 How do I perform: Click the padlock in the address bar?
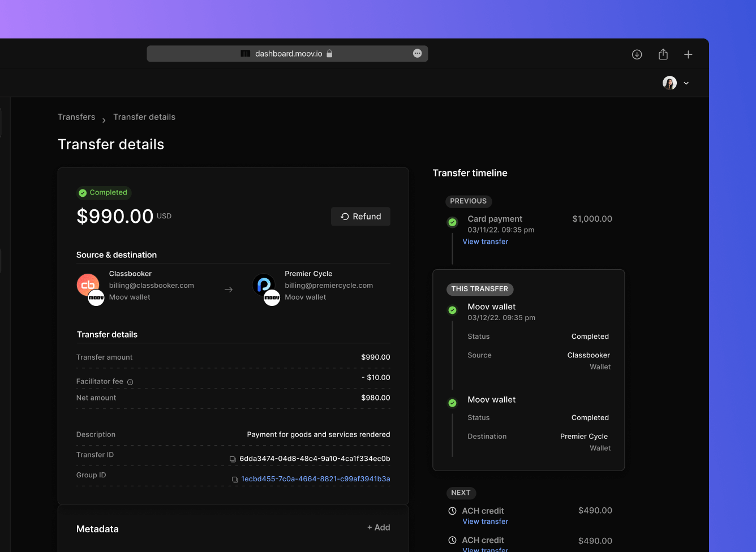(x=330, y=53)
